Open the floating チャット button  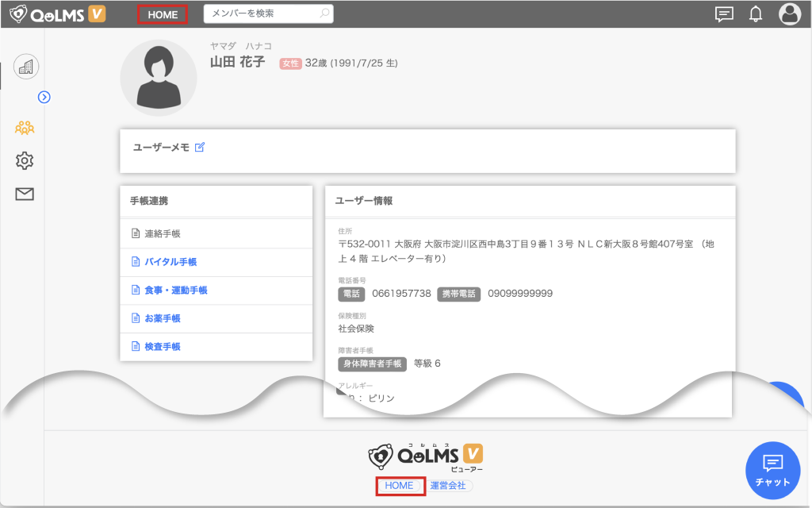(772, 470)
